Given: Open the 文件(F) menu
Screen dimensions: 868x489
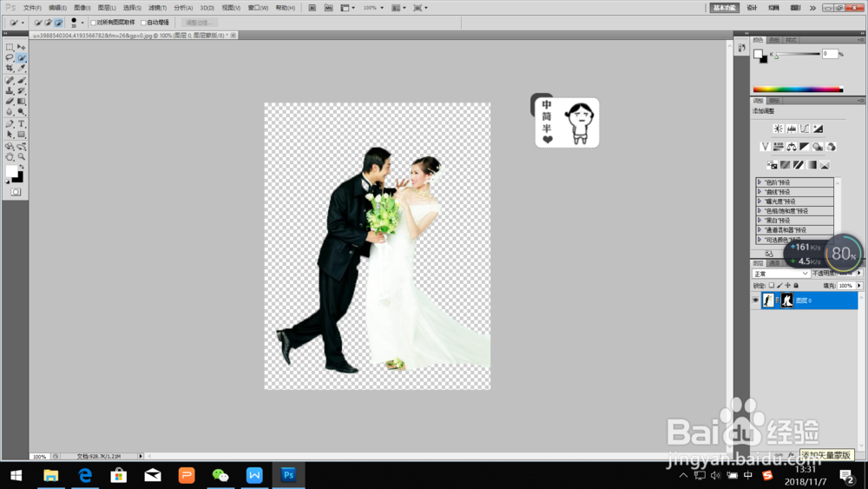Looking at the screenshot, I should coord(32,8).
